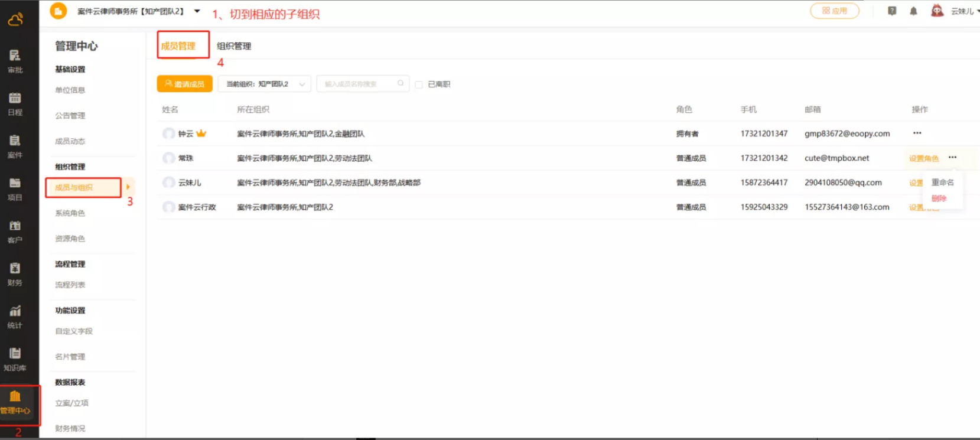Open the 项目 projects sidebar icon
Viewport: 980px width, 440px height.
(15, 188)
